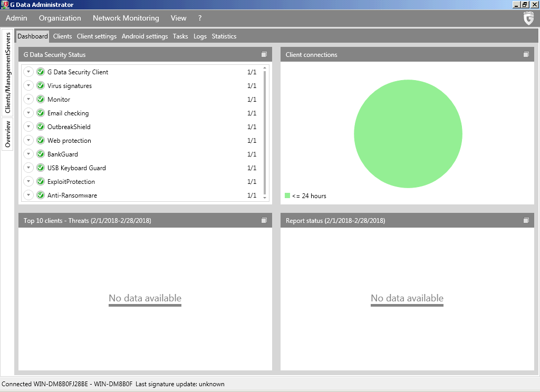The height and width of the screenshot is (392, 540).
Task: Expand the Web protection row
Action: click(28, 141)
